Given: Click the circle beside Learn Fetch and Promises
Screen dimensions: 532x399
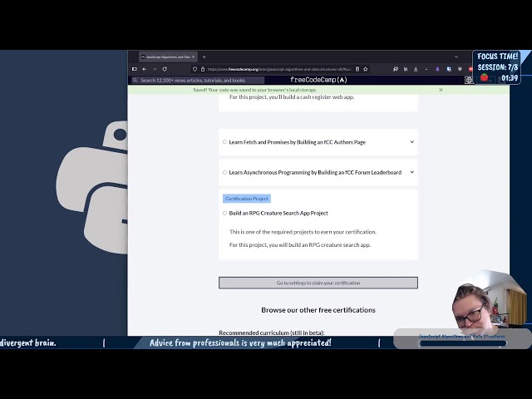Looking at the screenshot, I should [224, 142].
